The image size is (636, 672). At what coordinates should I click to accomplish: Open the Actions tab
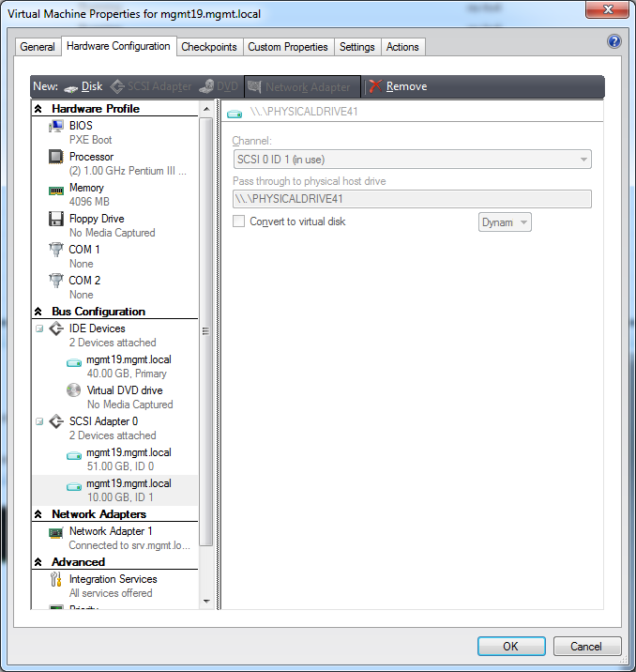point(402,47)
